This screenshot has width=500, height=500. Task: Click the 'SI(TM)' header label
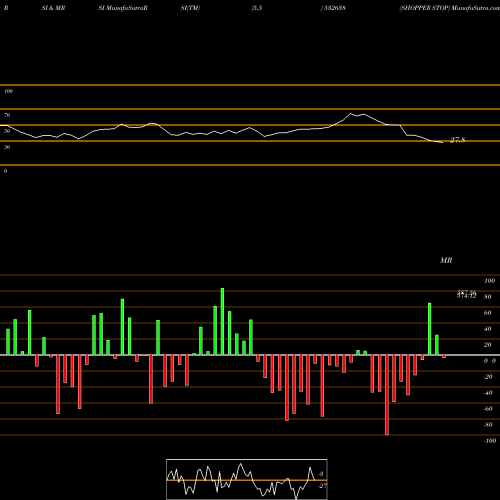click(x=190, y=8)
